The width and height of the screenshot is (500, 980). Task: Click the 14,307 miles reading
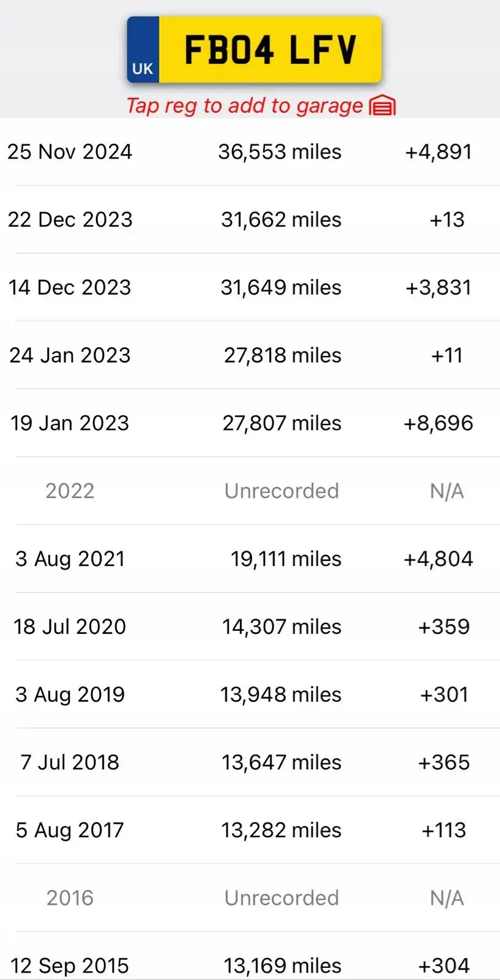pyautogui.click(x=281, y=627)
